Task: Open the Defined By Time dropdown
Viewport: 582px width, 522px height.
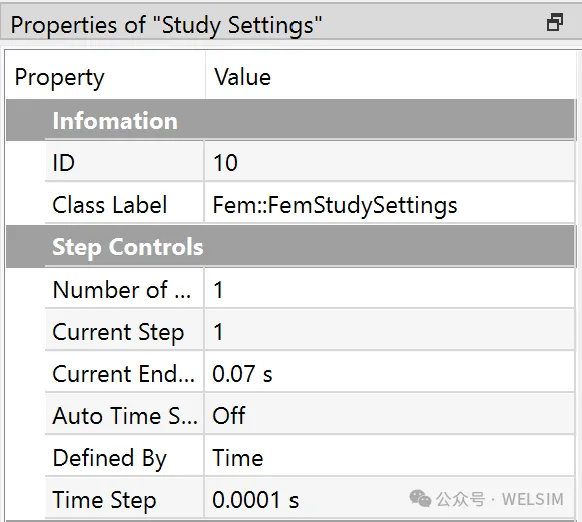Action: (389, 458)
